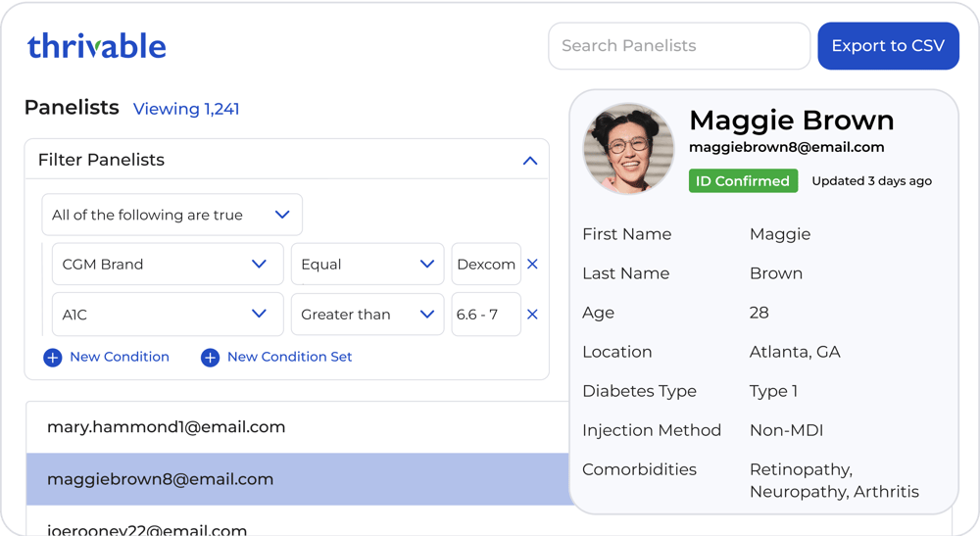Click the thrivable logo

coord(96,46)
